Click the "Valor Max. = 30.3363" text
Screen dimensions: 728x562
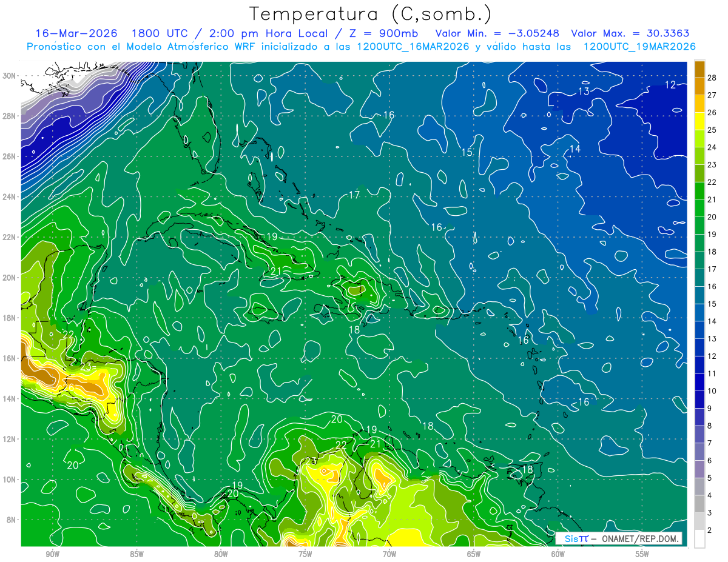tap(630, 33)
